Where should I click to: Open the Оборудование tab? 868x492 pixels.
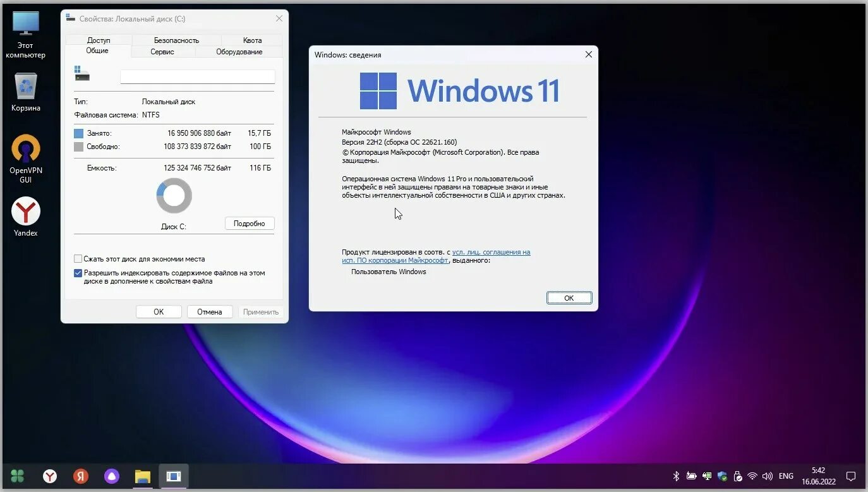click(239, 52)
